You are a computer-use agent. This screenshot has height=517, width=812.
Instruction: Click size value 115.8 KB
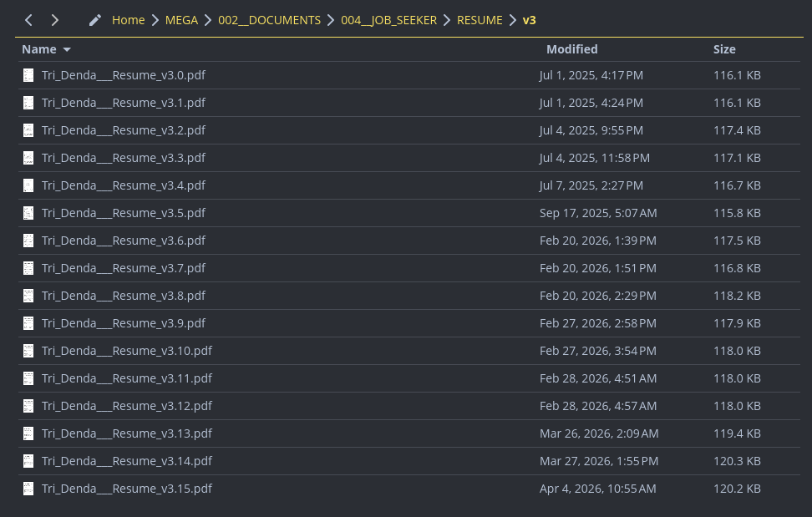click(x=737, y=213)
